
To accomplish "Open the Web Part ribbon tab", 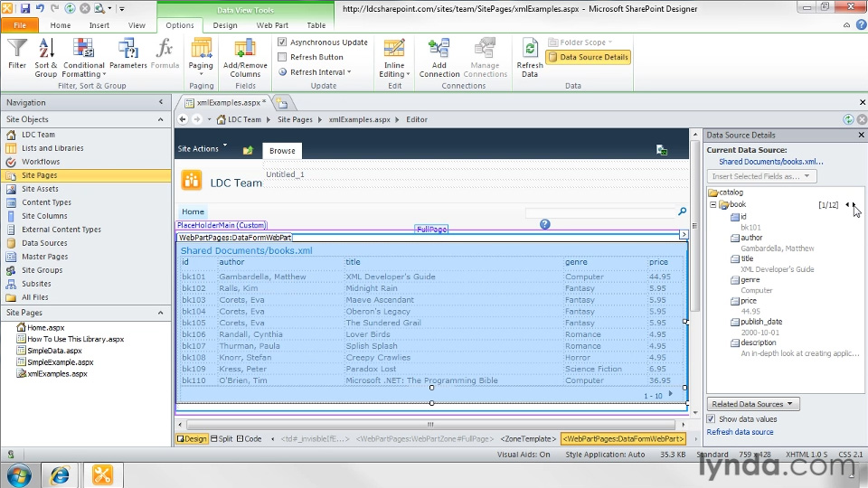I will [x=272, y=25].
